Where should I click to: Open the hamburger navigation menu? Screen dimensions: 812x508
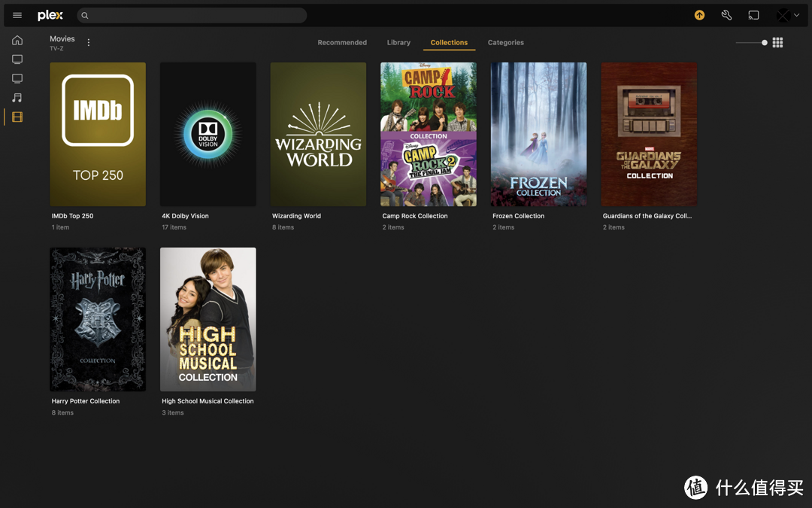point(17,15)
